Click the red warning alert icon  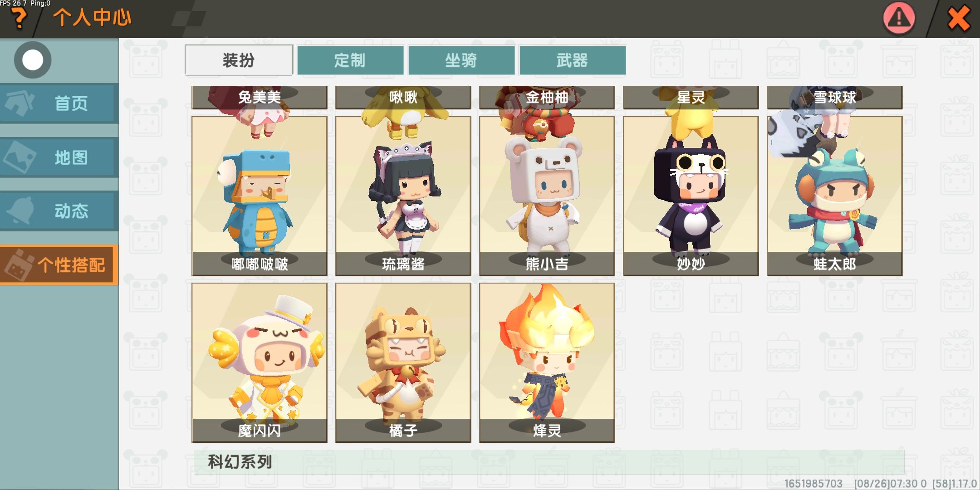coord(899,18)
